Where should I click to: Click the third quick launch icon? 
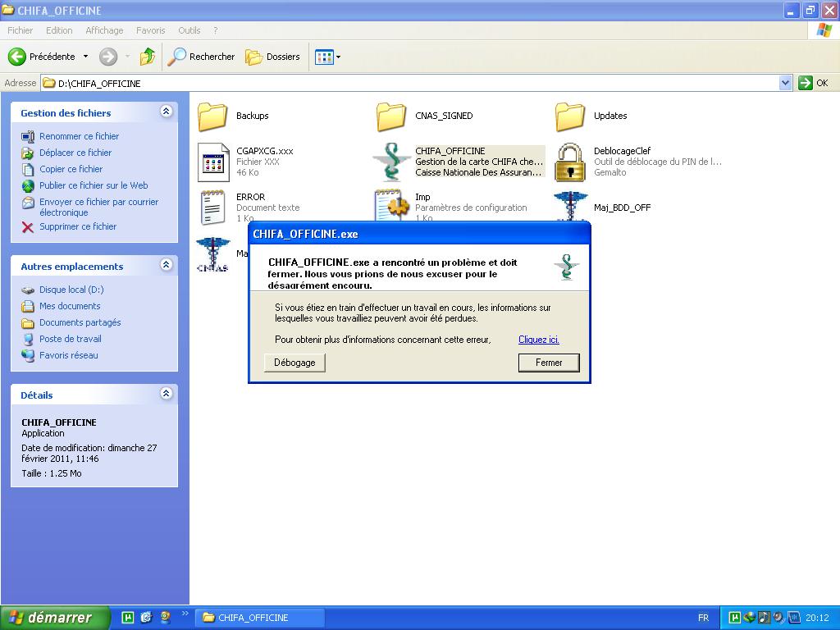tap(165, 618)
